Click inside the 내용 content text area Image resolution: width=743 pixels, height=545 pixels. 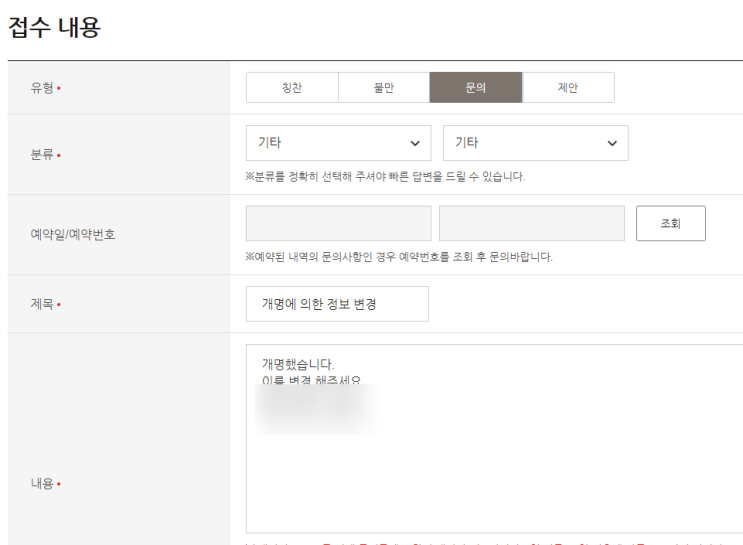494,439
